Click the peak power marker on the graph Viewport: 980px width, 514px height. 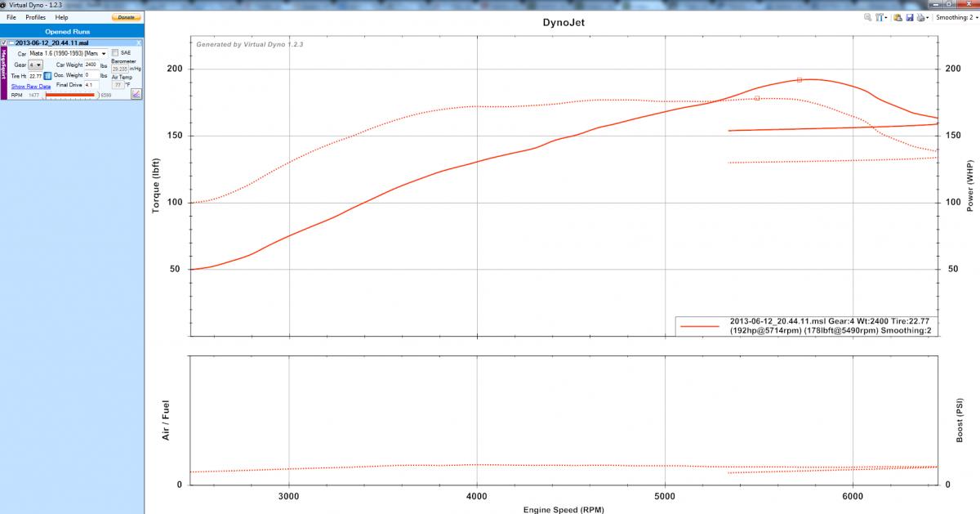(x=800, y=79)
